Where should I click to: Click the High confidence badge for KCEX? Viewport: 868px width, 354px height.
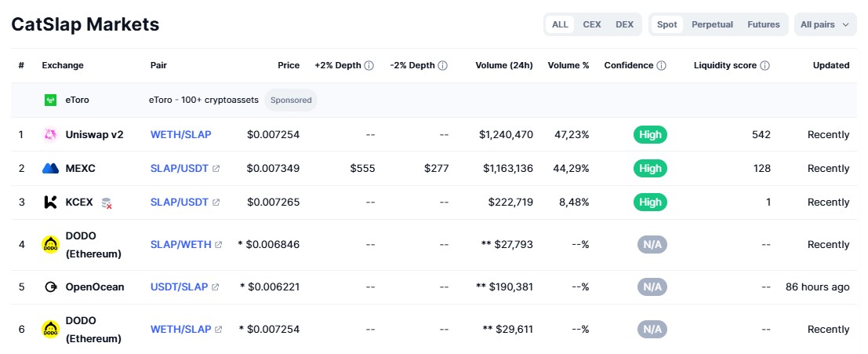[x=650, y=203]
